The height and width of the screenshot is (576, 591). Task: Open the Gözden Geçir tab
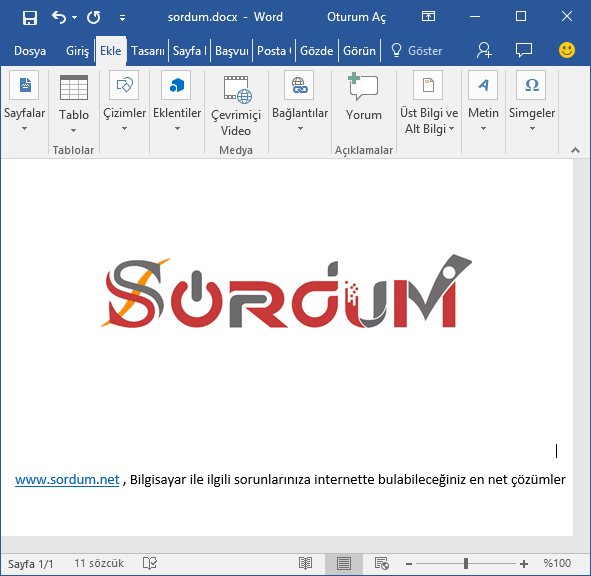pyautogui.click(x=317, y=51)
